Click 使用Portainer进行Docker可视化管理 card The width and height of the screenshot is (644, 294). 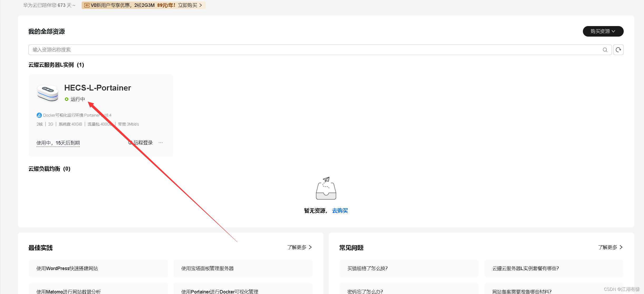click(242, 291)
